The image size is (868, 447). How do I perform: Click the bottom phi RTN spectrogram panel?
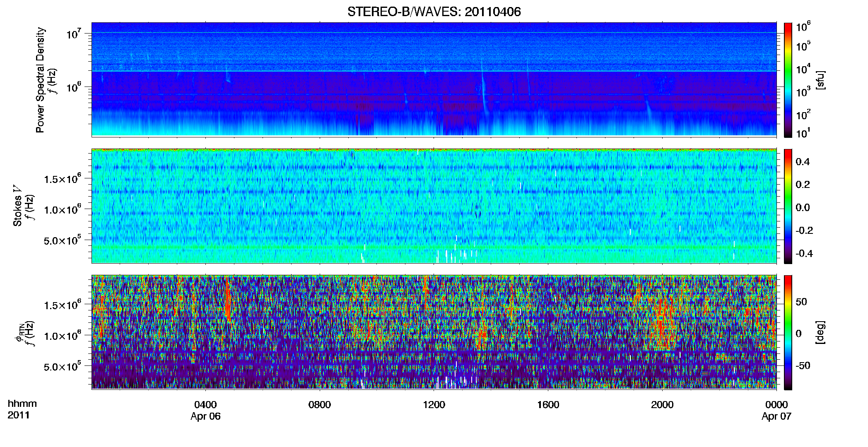(434, 332)
